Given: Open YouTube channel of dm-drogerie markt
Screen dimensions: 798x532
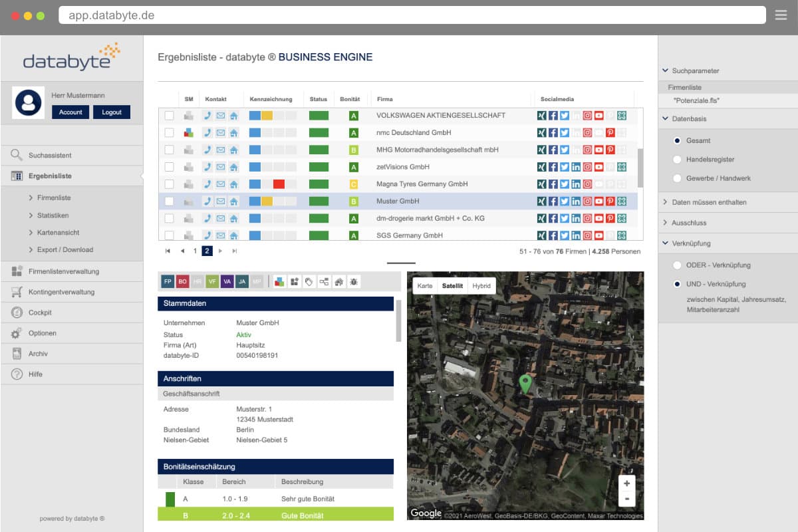Looking at the screenshot, I should pyautogui.click(x=598, y=218).
